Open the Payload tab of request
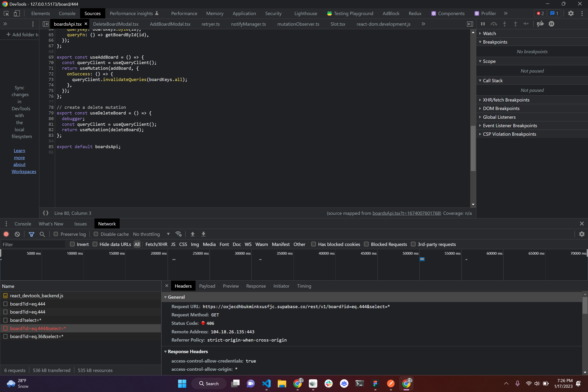 pos(207,286)
